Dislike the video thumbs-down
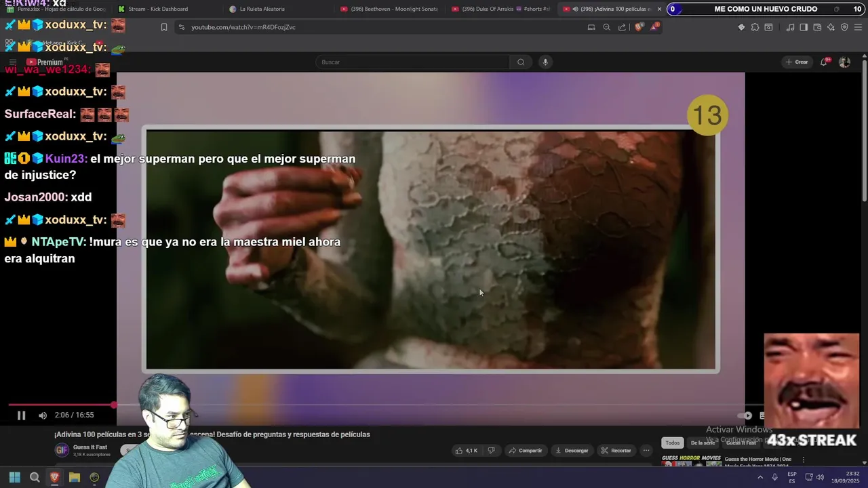The width and height of the screenshot is (868, 488). point(492,451)
